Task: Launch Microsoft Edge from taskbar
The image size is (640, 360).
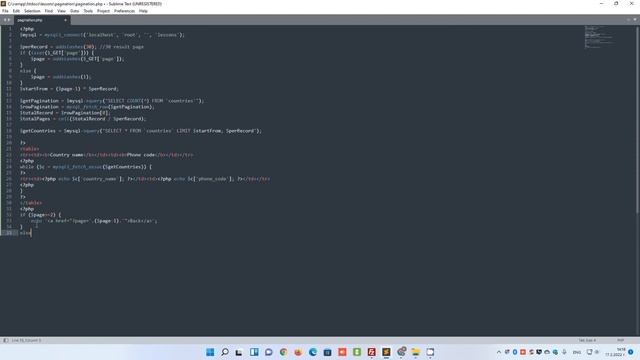Action: tap(313, 352)
